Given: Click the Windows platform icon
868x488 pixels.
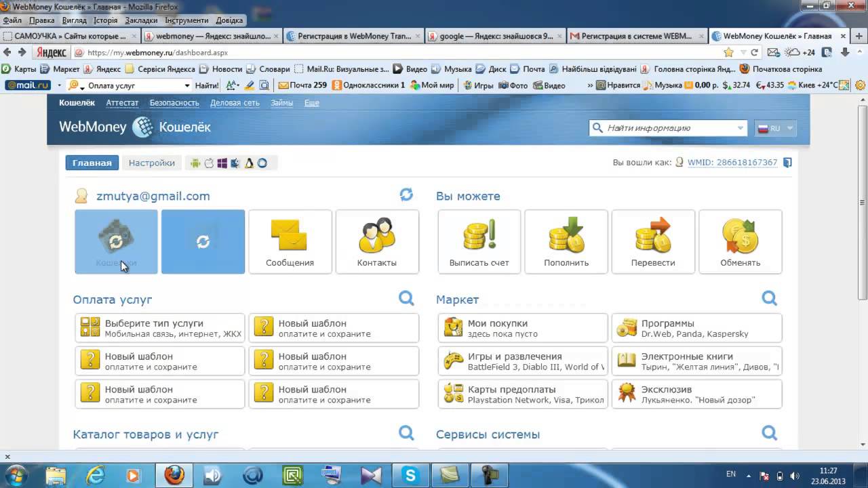Looking at the screenshot, I should [222, 163].
